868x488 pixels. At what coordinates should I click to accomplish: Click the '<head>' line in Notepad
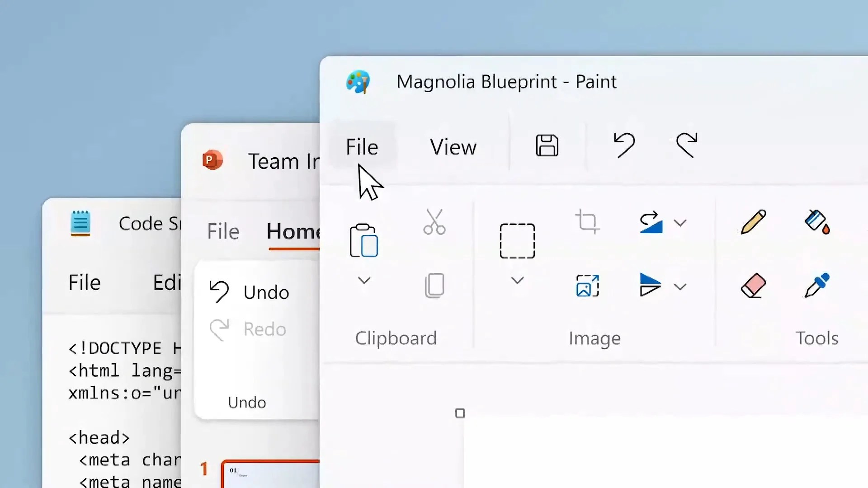point(99,437)
